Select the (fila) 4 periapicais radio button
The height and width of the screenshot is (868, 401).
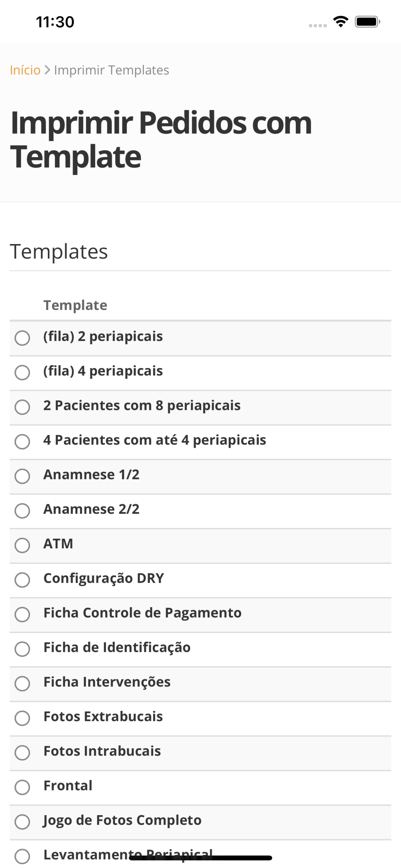click(22, 372)
